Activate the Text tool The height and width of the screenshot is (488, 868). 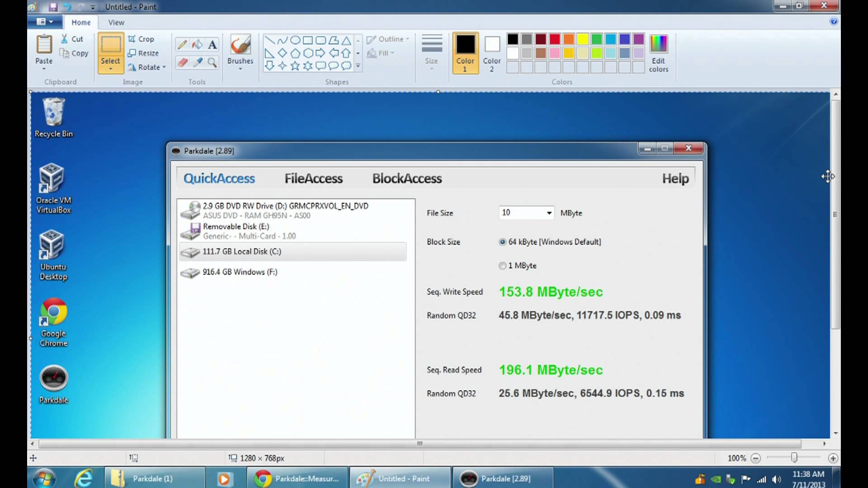coord(212,44)
